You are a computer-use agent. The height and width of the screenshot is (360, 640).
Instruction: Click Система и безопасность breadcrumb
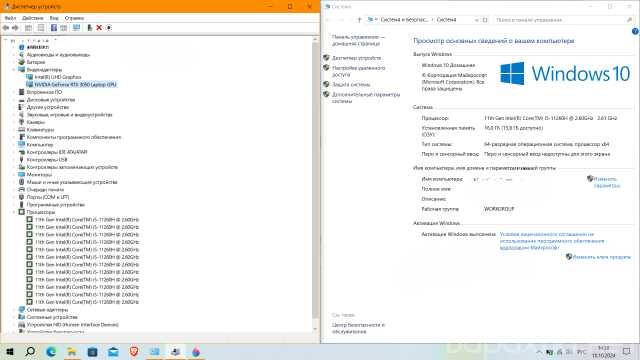[x=404, y=20]
